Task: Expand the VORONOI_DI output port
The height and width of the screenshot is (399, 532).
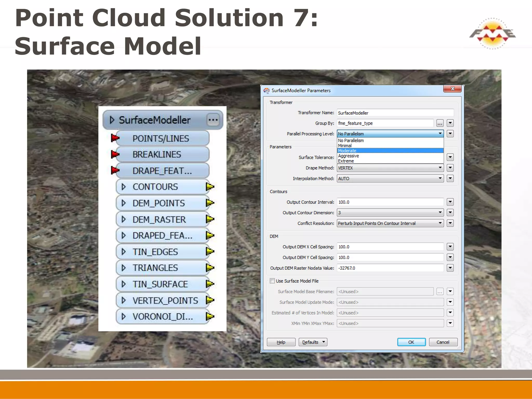Action: (x=124, y=316)
